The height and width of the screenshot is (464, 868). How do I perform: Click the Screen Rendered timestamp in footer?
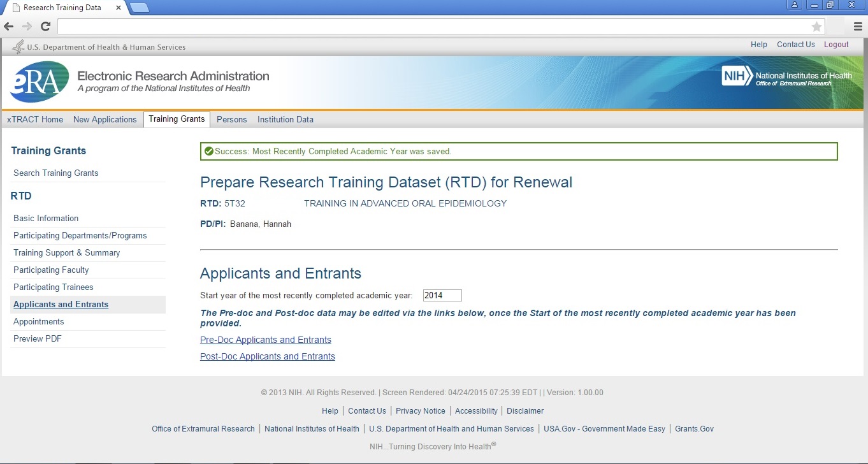pos(460,393)
